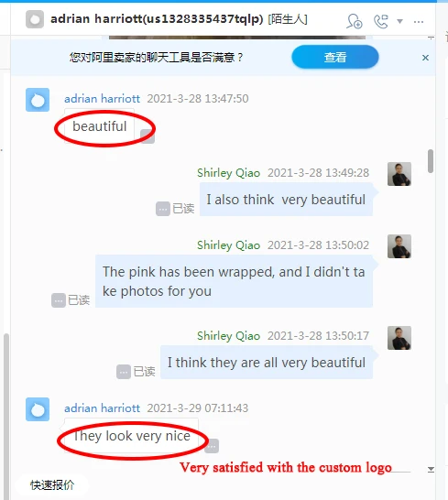
Task: Click adrian harriott name above 'beautiful' message
Action: tap(102, 99)
